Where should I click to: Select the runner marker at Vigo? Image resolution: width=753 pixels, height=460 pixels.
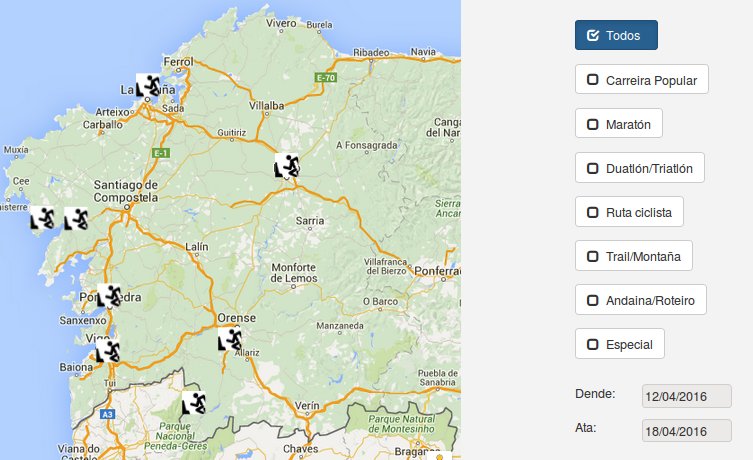pos(108,351)
